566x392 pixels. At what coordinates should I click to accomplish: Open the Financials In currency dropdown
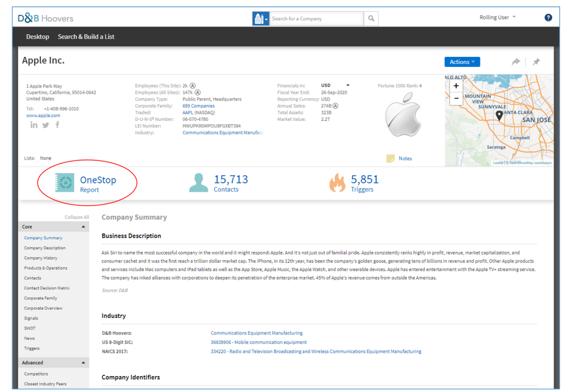(336, 86)
